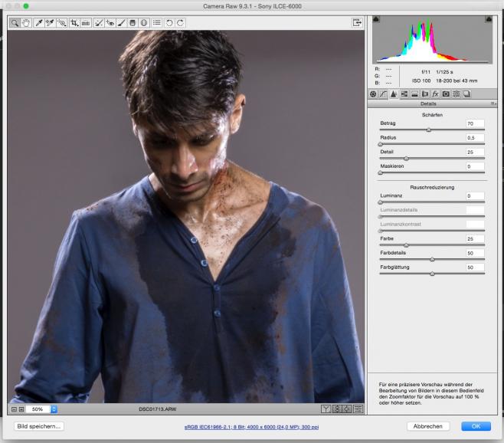Click the Betrag sharpening slider handle
The width and height of the screenshot is (504, 443).
click(428, 130)
